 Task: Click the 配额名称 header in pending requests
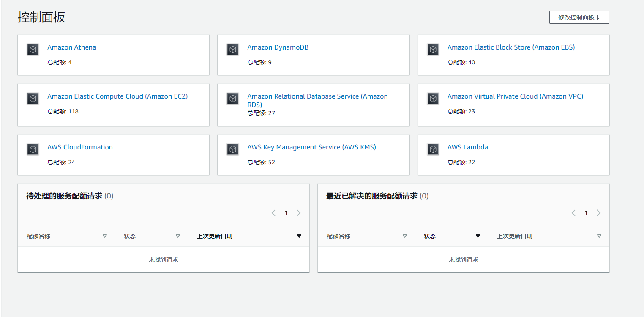[38, 236]
